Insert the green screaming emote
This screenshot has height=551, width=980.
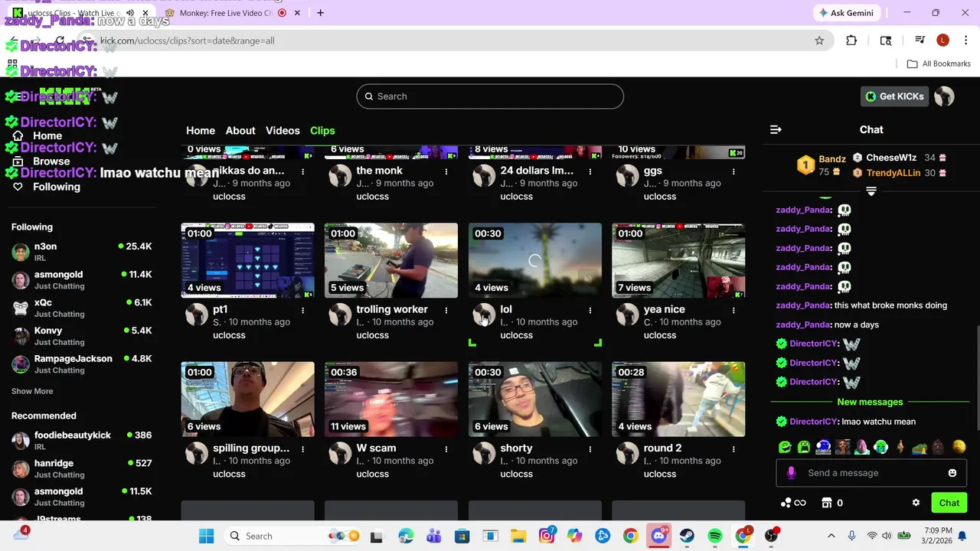[804, 447]
